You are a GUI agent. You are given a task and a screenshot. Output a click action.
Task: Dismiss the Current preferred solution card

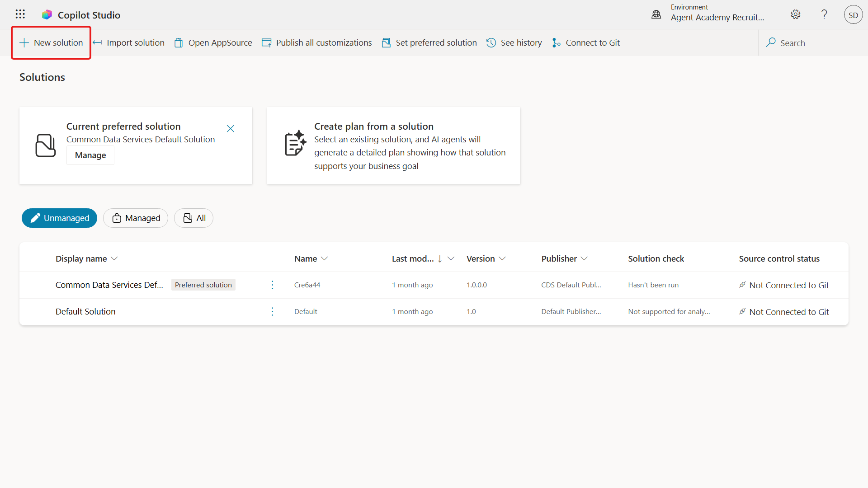tap(231, 129)
